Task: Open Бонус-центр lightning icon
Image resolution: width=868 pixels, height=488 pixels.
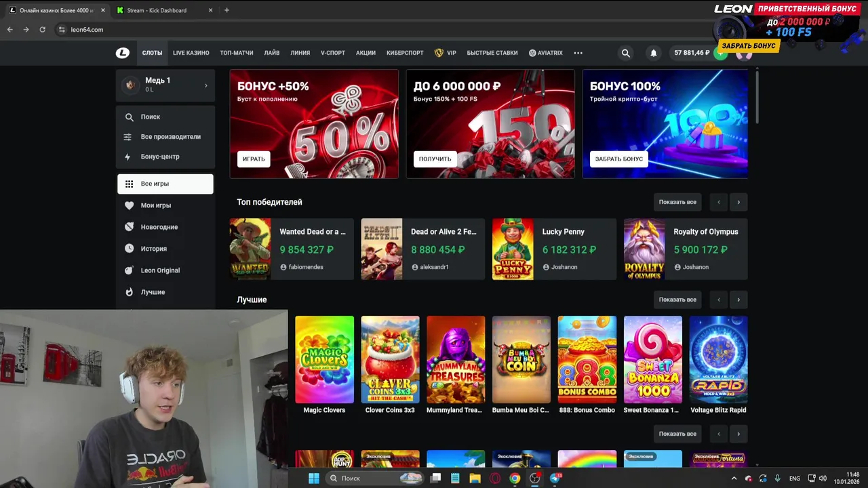Action: (x=127, y=157)
